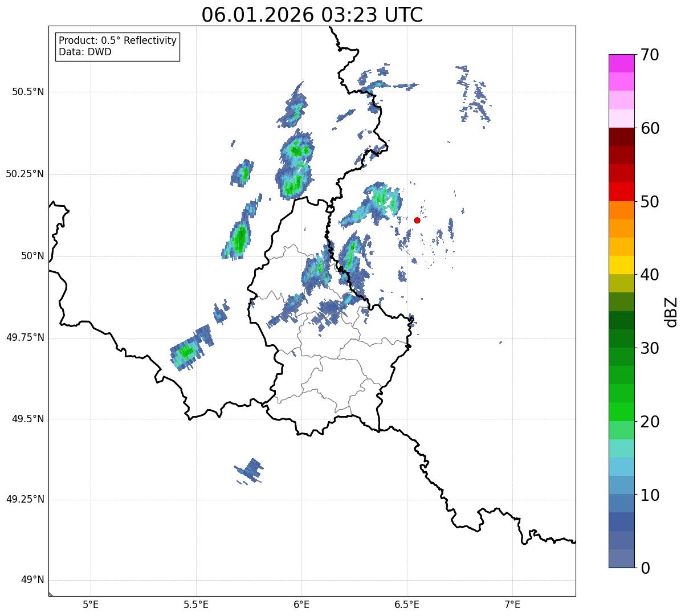Screen dimensions: 685x616
Task: Click the Data: DWD text
Action: [85, 52]
